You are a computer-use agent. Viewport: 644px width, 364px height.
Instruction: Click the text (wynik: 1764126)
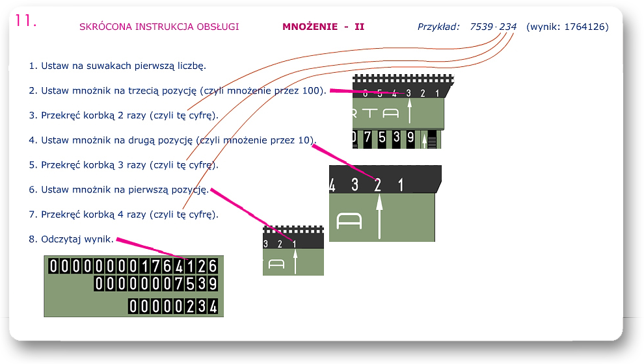[567, 27]
